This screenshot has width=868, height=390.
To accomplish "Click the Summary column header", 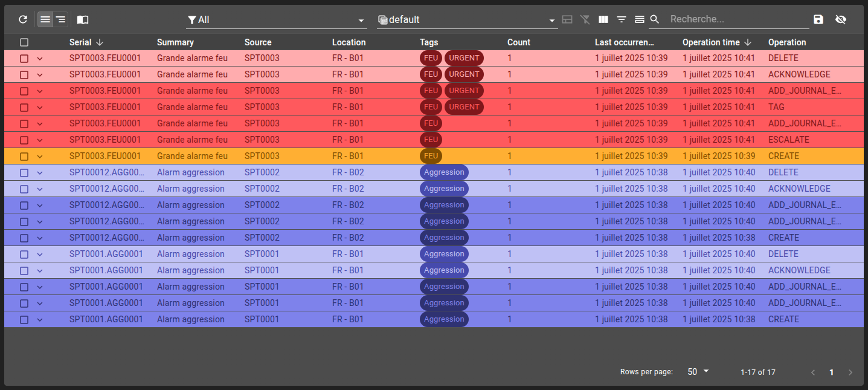I will [175, 42].
